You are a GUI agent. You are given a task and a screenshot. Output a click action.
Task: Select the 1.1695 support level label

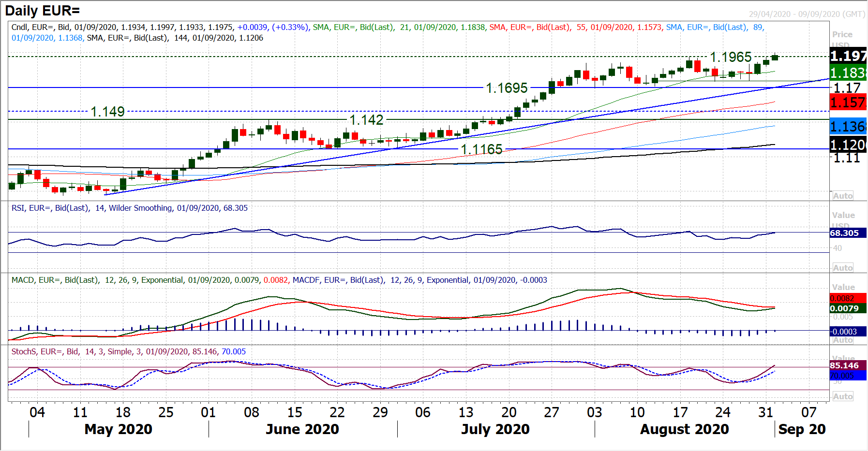coord(507,88)
